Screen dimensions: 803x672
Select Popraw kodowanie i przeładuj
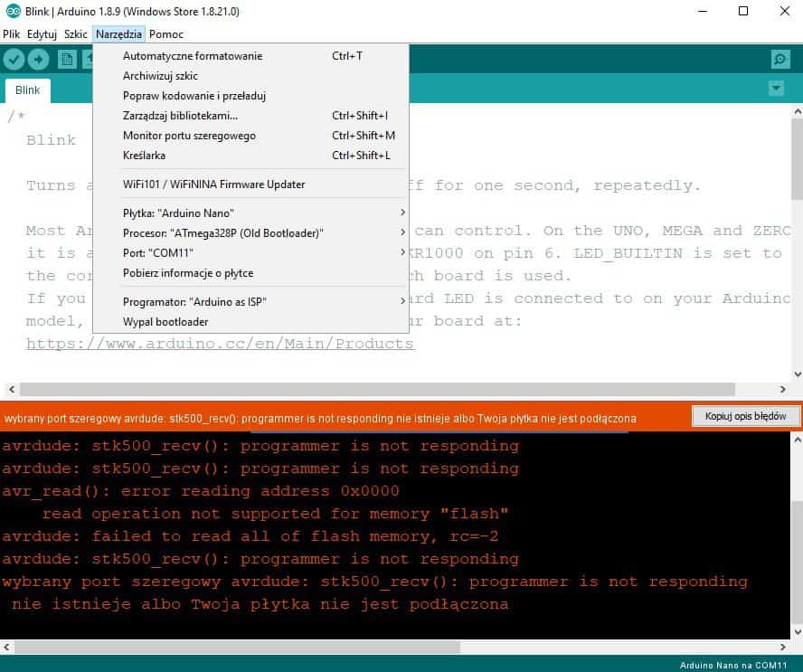250,96
